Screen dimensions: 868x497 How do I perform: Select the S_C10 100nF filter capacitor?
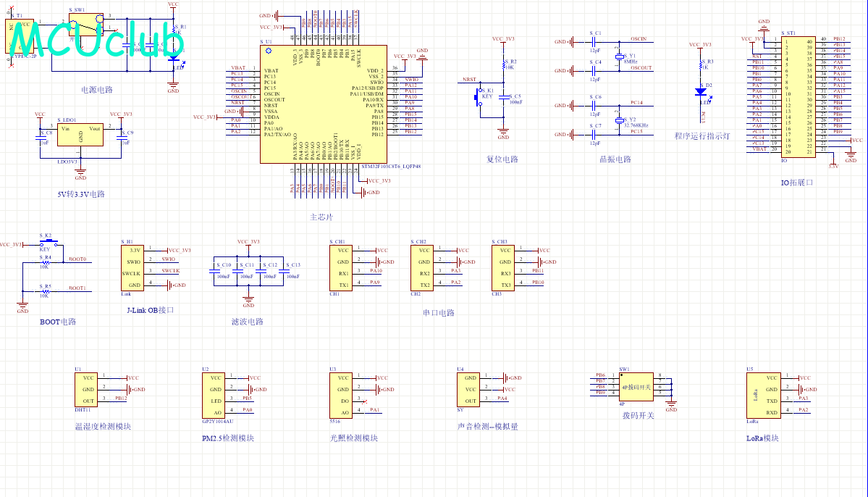(214, 272)
